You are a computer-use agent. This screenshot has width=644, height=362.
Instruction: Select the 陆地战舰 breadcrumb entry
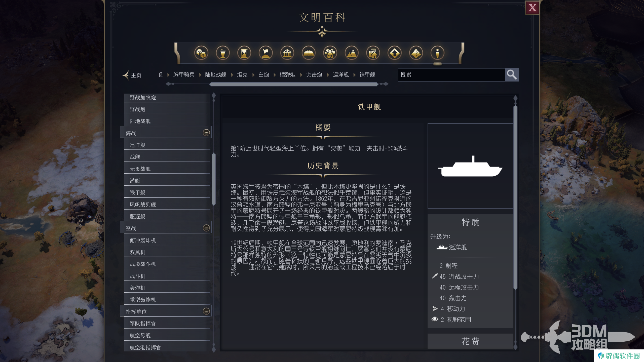click(215, 75)
